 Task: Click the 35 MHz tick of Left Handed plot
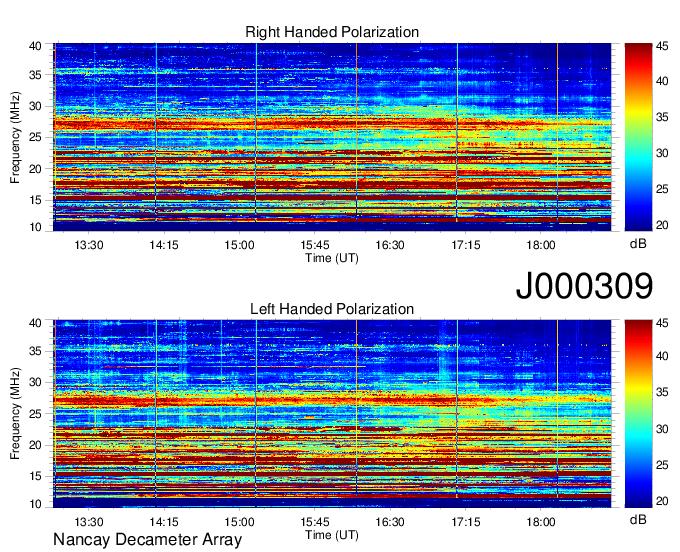point(35,351)
